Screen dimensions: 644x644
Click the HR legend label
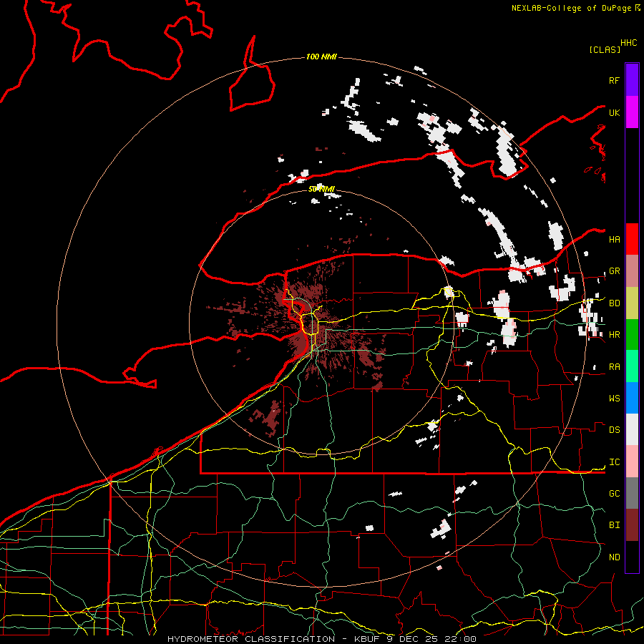614,335
